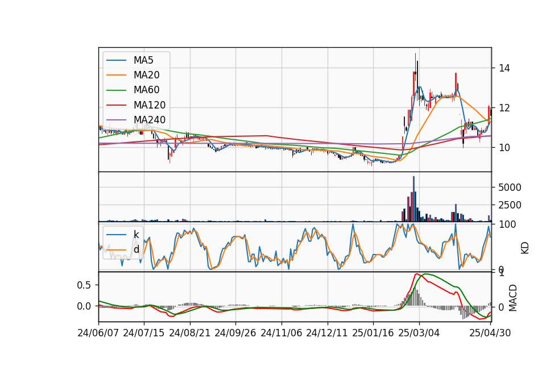Screen dimensions: 546x392
Task: Click the 24/07/15 date tick label
Action: (x=144, y=333)
